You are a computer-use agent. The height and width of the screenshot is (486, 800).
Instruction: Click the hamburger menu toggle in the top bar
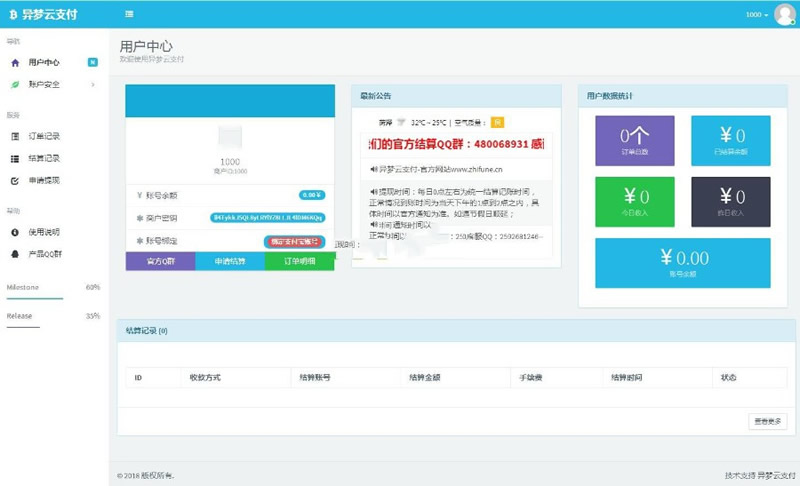[130, 14]
